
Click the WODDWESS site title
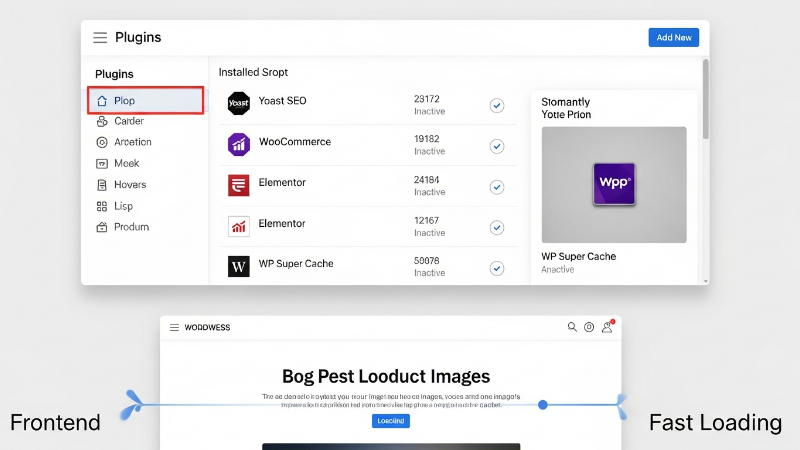[207, 328]
